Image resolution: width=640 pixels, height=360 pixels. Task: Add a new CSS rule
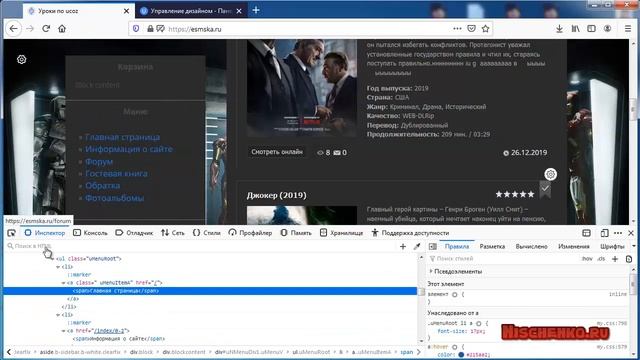tap(615, 259)
